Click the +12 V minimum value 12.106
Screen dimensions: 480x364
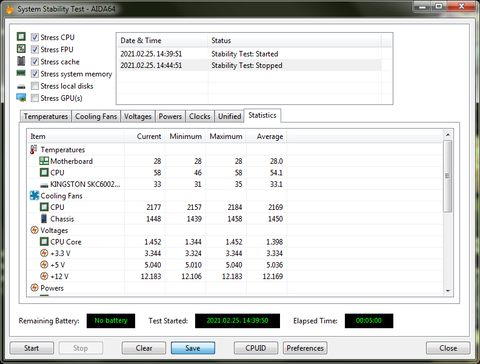pyautogui.click(x=191, y=276)
